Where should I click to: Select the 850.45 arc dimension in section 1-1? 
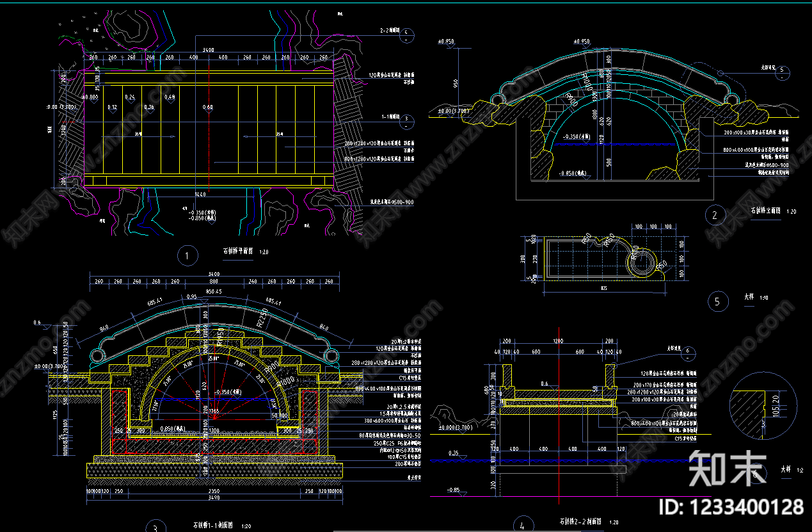(213, 292)
